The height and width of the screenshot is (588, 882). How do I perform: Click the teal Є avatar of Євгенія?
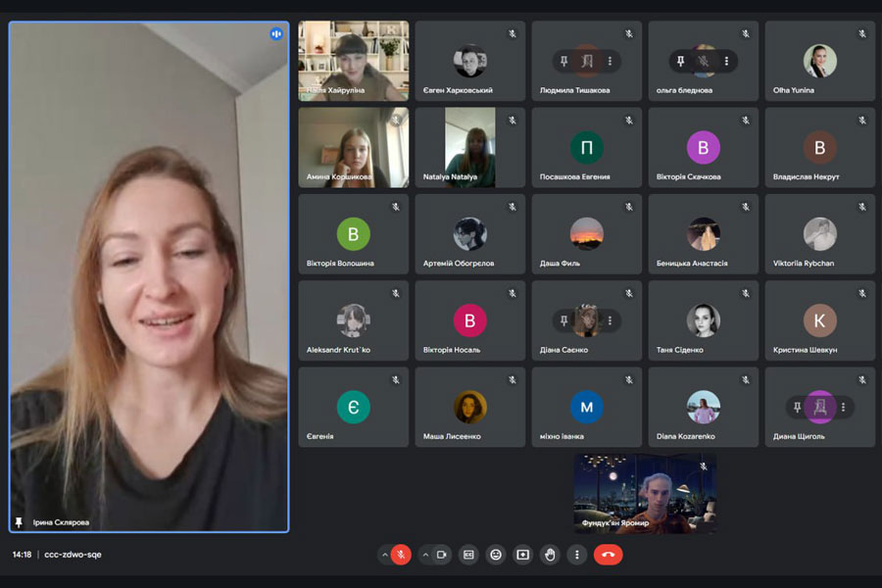353,407
